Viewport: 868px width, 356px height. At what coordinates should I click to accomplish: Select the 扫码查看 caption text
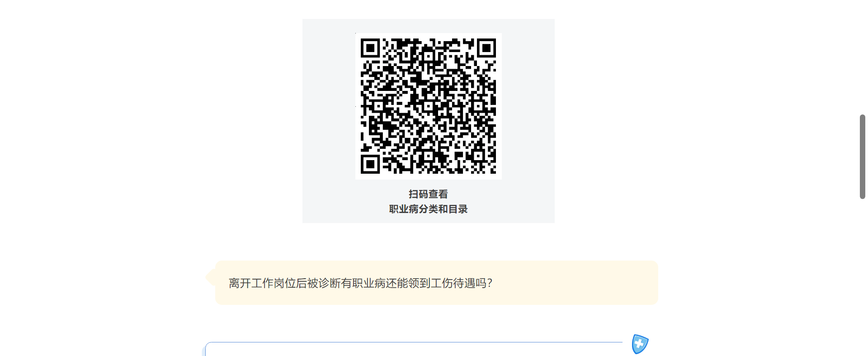click(x=428, y=194)
